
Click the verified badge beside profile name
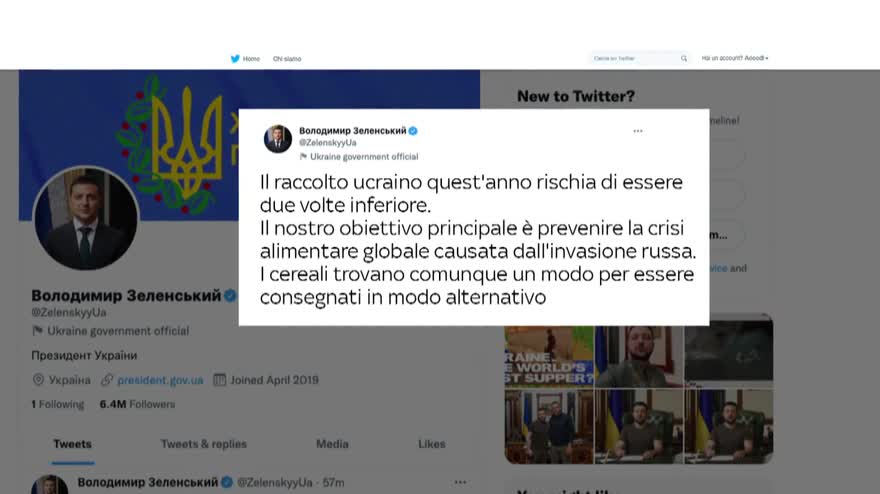point(230,296)
